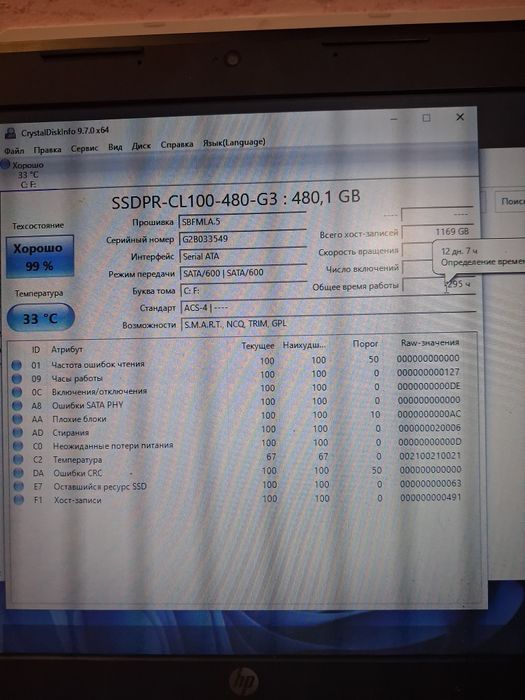Select the Плохие блоки row
Screen dimensions: 525x700
239,417
